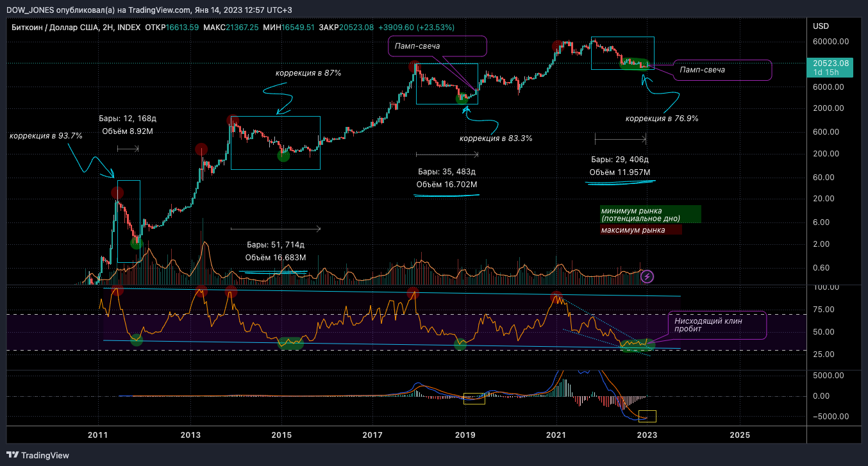Select the USD currency label on price axis
Screen dimensions: 868x466
821,26
